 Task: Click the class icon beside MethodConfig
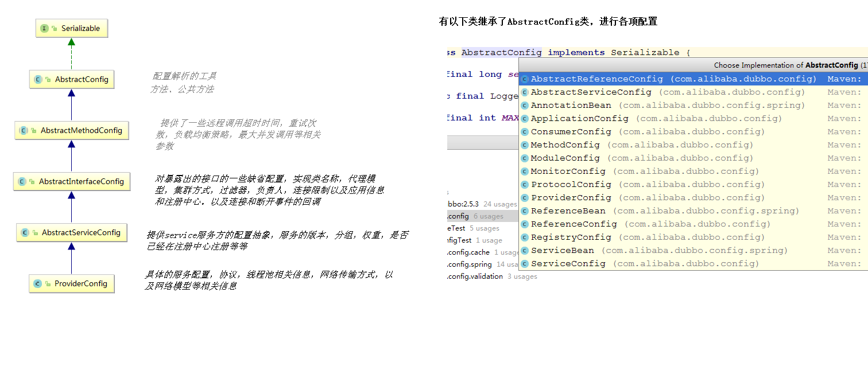pos(524,145)
